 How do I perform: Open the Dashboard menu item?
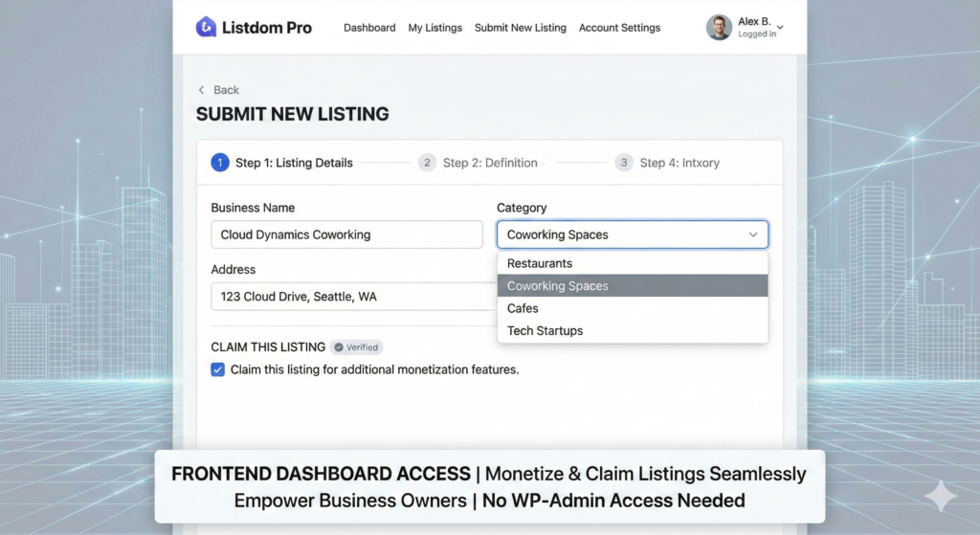[369, 28]
